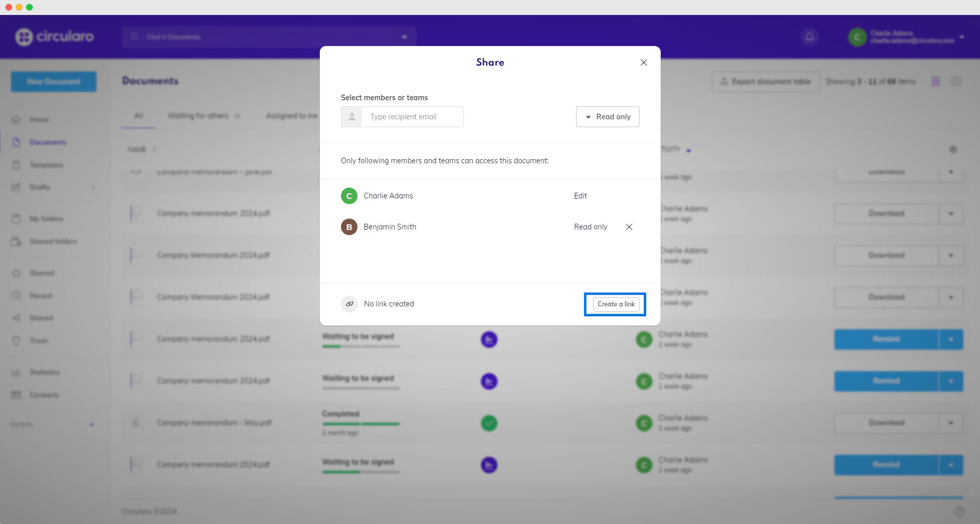Open Templates in the sidebar
This screenshot has height=524, width=980.
(46, 165)
